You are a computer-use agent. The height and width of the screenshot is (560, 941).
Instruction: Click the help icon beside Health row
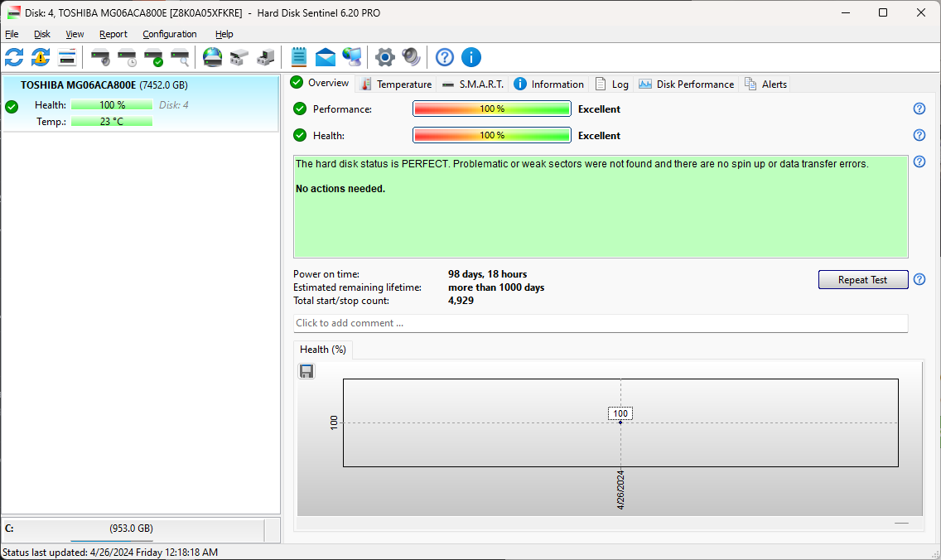[x=919, y=135]
